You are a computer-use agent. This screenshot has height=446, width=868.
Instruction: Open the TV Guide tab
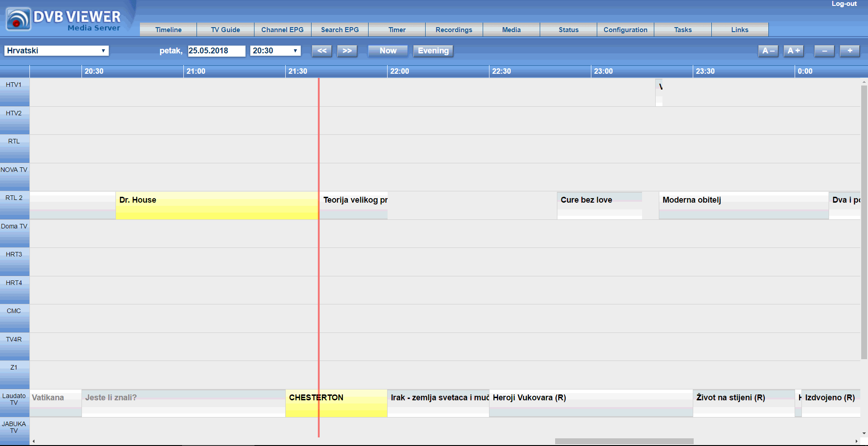(225, 30)
